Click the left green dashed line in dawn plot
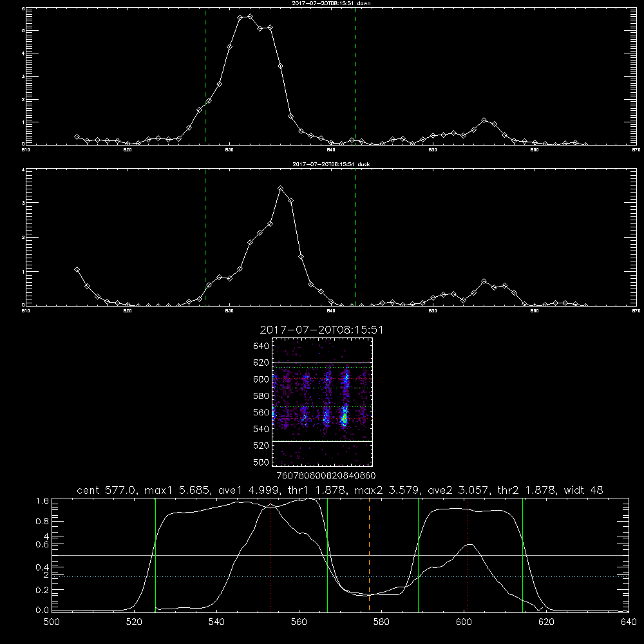This screenshot has width=644, height=644. 205,76
